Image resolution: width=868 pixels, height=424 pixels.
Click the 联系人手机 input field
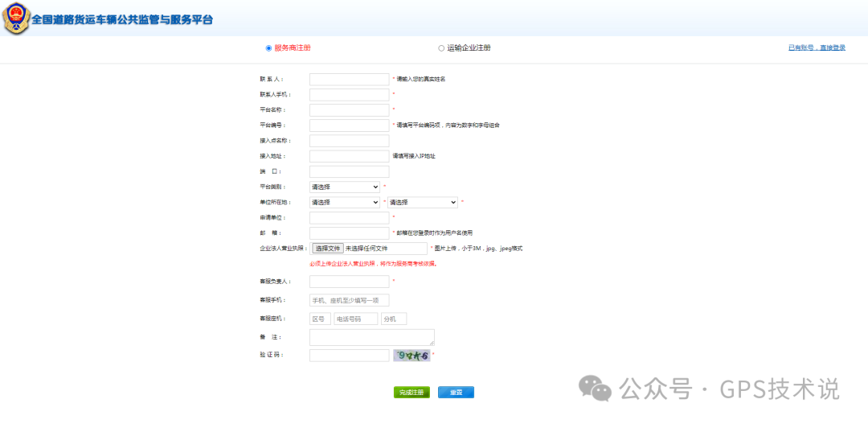(x=350, y=95)
